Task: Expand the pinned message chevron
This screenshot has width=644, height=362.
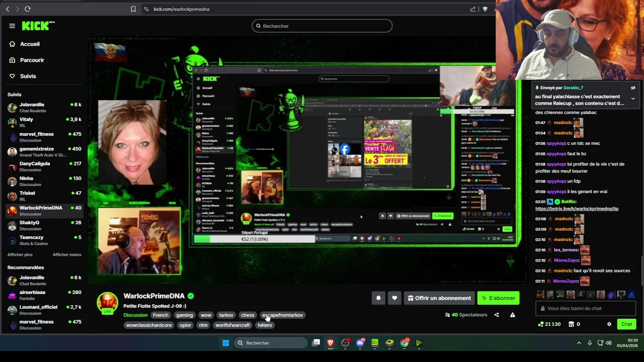Action: tap(633, 99)
